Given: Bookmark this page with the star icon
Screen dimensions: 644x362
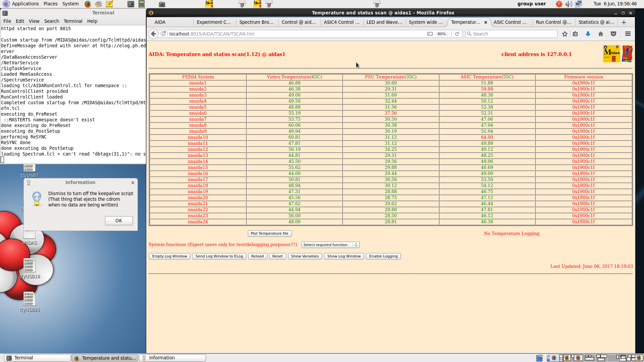Looking at the screenshot, I should pyautogui.click(x=565, y=34).
